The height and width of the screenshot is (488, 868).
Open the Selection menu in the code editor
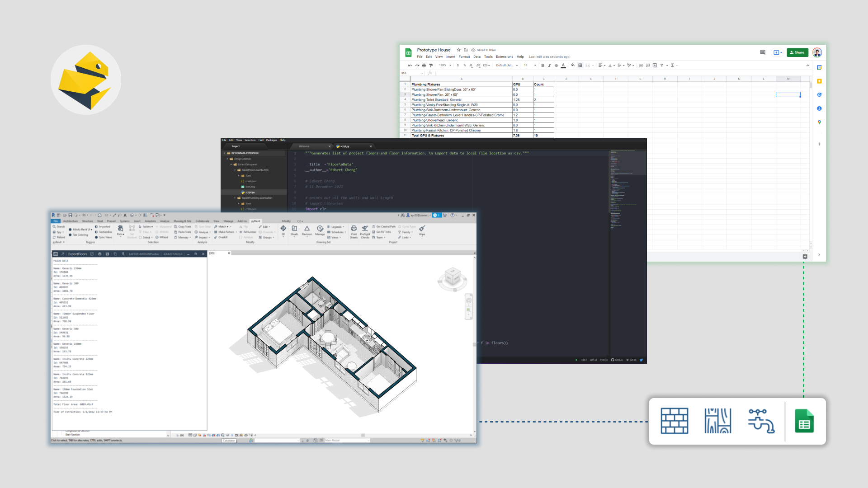250,140
